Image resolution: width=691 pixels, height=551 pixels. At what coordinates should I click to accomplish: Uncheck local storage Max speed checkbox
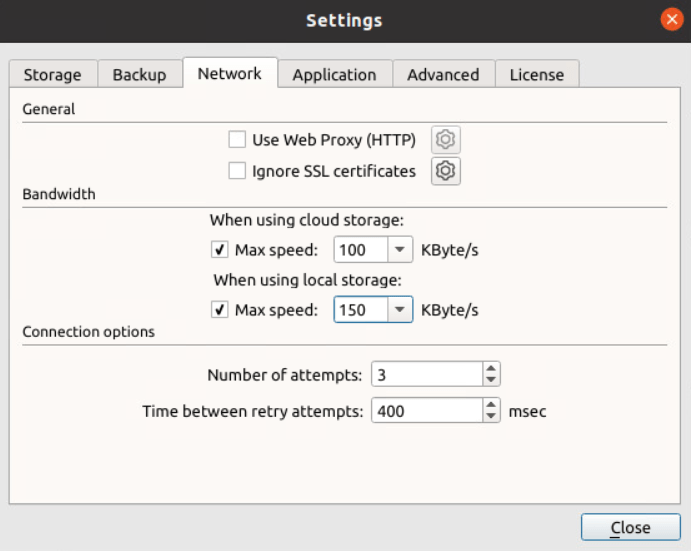220,310
